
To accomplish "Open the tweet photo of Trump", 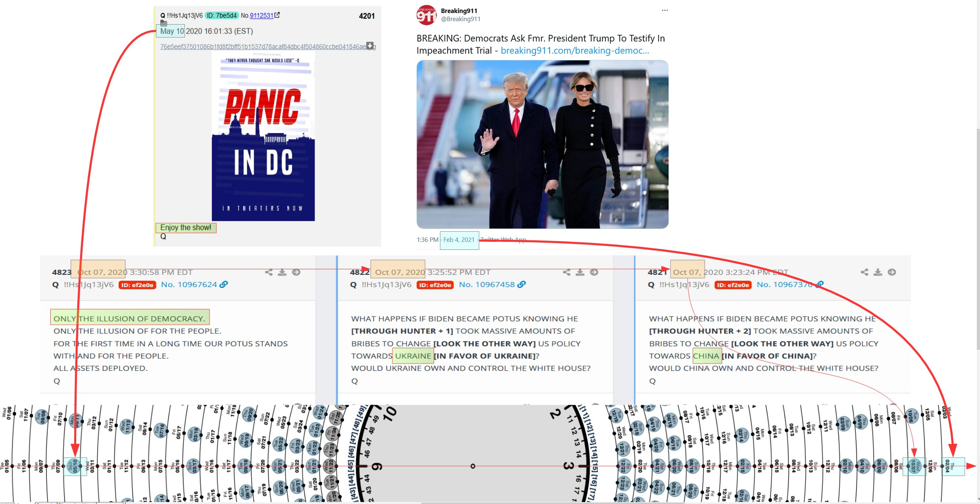I will click(x=542, y=144).
